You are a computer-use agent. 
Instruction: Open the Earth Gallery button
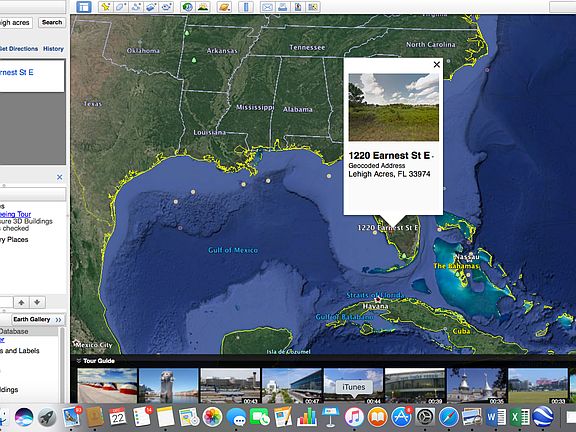pos(37,319)
